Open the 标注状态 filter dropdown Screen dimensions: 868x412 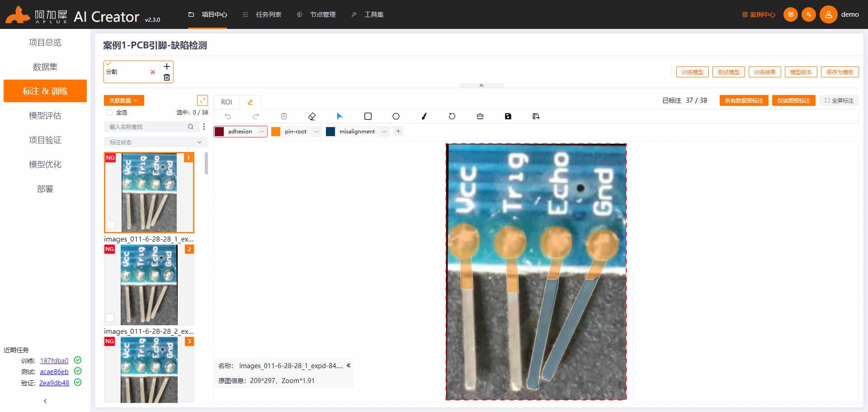156,142
